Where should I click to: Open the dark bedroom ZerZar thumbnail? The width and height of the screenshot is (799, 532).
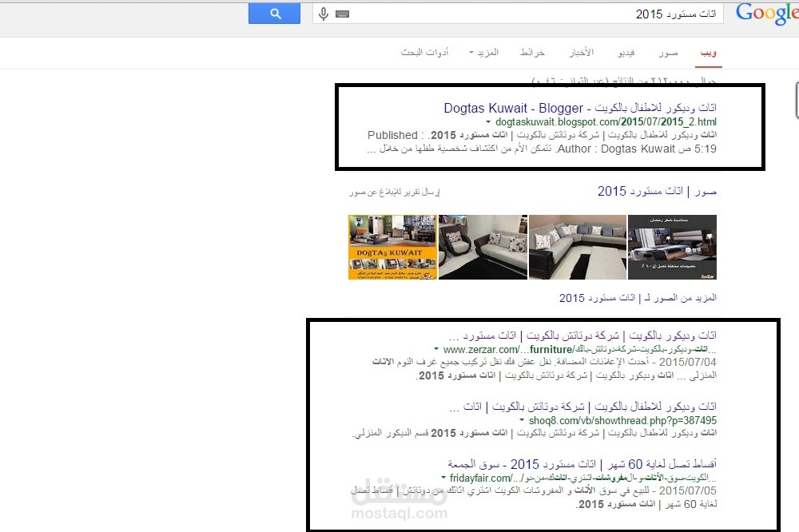(672, 247)
